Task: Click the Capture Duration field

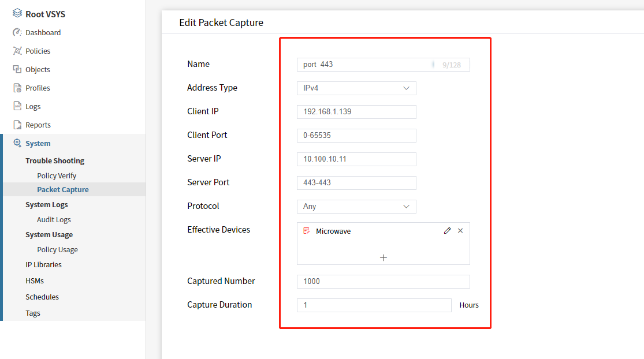Action: click(374, 305)
